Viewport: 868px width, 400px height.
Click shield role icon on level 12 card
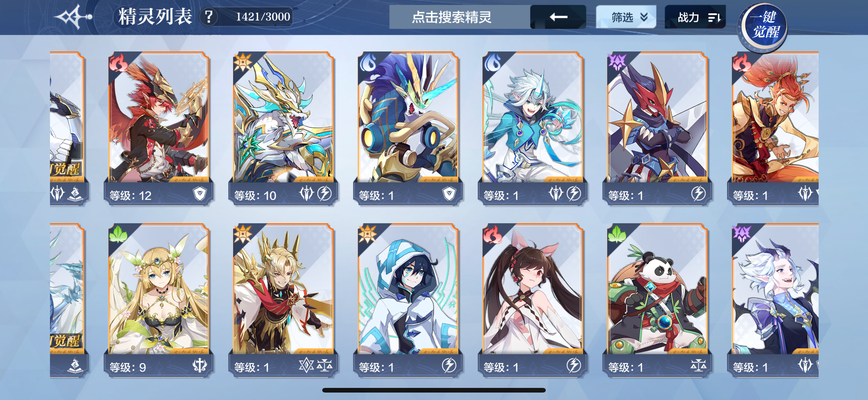click(x=200, y=194)
